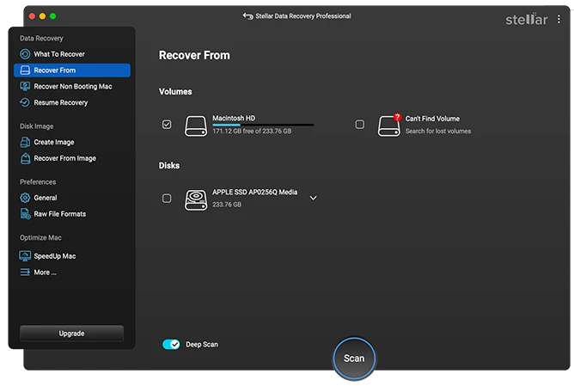Open General preferences
This screenshot has width=574, height=392.
coord(72,198)
